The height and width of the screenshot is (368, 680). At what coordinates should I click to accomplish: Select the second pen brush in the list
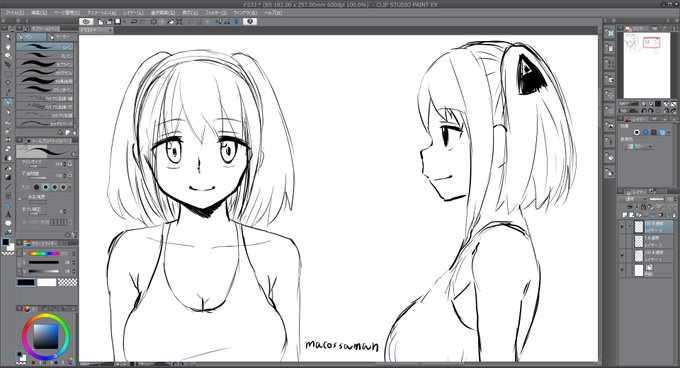pos(45,55)
